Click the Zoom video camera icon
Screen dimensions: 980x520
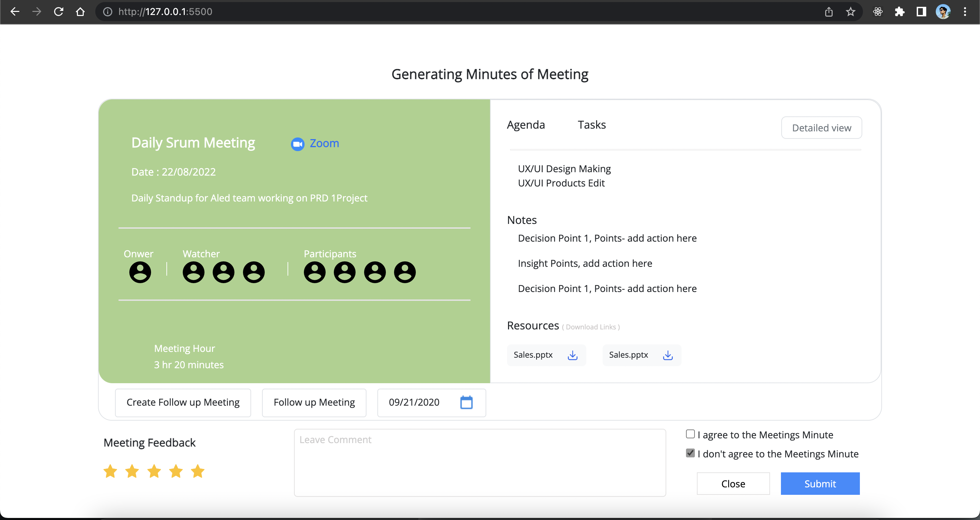[x=297, y=144]
